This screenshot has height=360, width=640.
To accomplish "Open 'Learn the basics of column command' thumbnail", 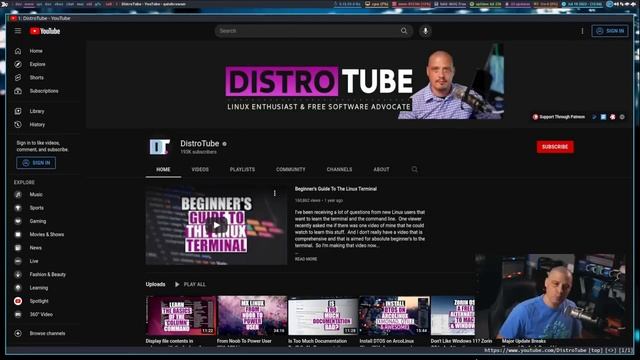I will pos(181,316).
